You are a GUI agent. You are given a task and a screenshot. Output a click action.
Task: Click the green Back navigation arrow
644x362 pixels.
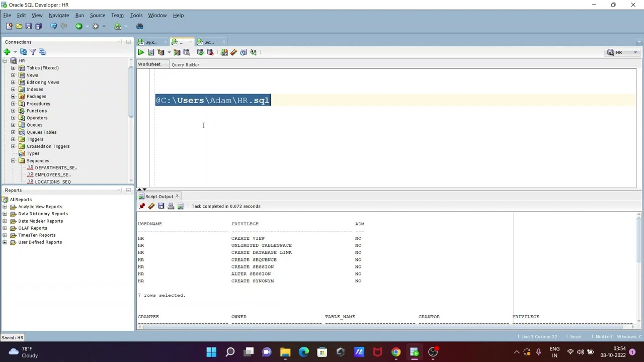pyautogui.click(x=79, y=26)
